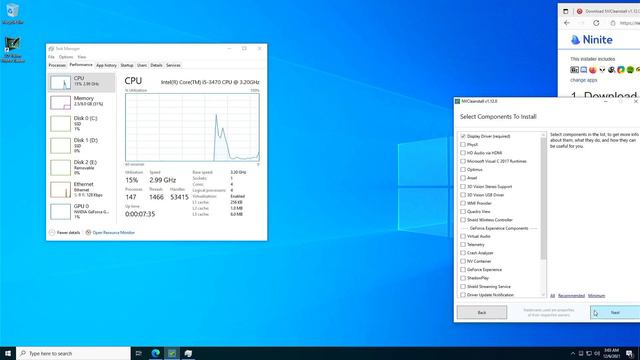The width and height of the screenshot is (640, 360).
Task: Switch to the Processes tab
Action: [x=57, y=65]
